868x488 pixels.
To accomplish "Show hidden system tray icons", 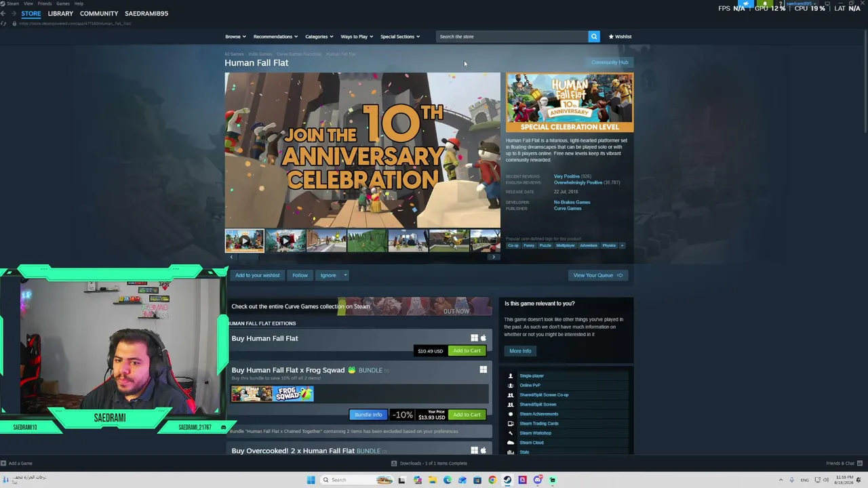I will [781, 480].
